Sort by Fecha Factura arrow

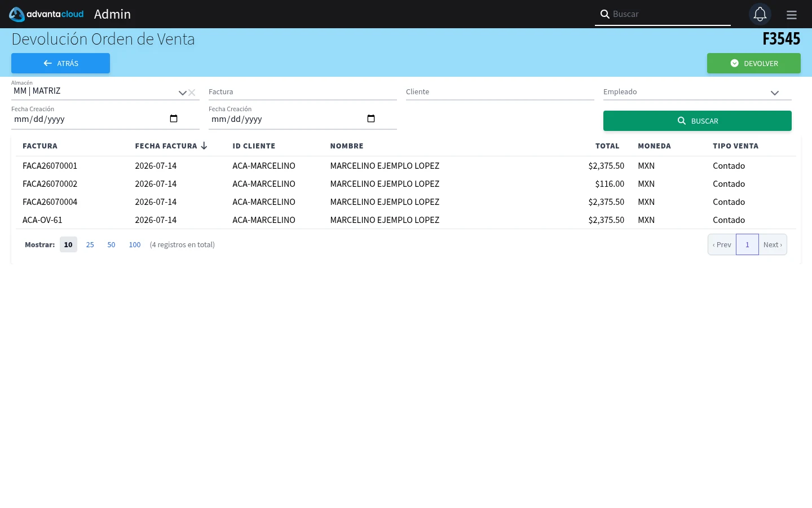(x=204, y=146)
